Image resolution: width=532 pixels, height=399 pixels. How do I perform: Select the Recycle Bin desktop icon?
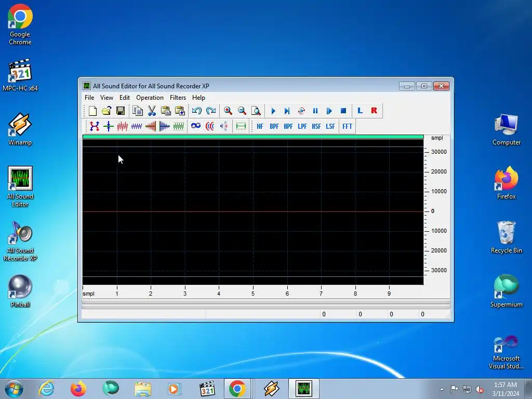pyautogui.click(x=506, y=237)
